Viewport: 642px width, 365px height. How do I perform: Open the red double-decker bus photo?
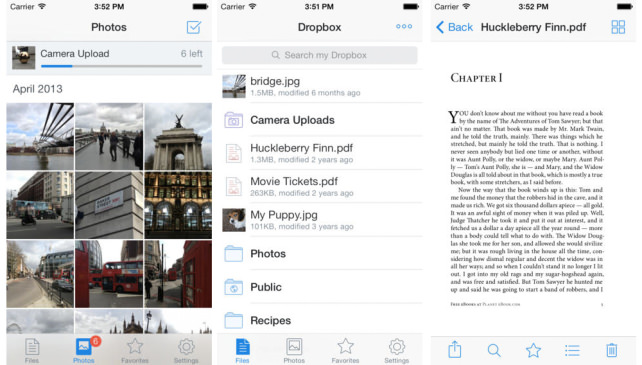109,274
